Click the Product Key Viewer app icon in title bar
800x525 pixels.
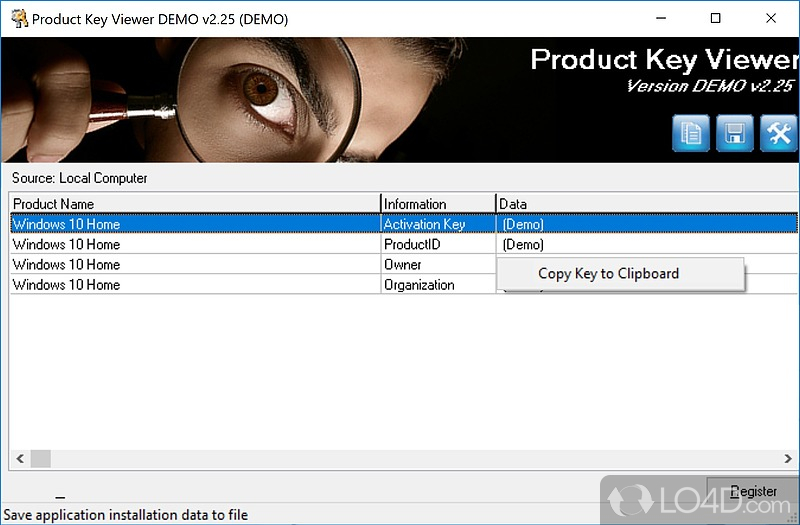tap(19, 19)
